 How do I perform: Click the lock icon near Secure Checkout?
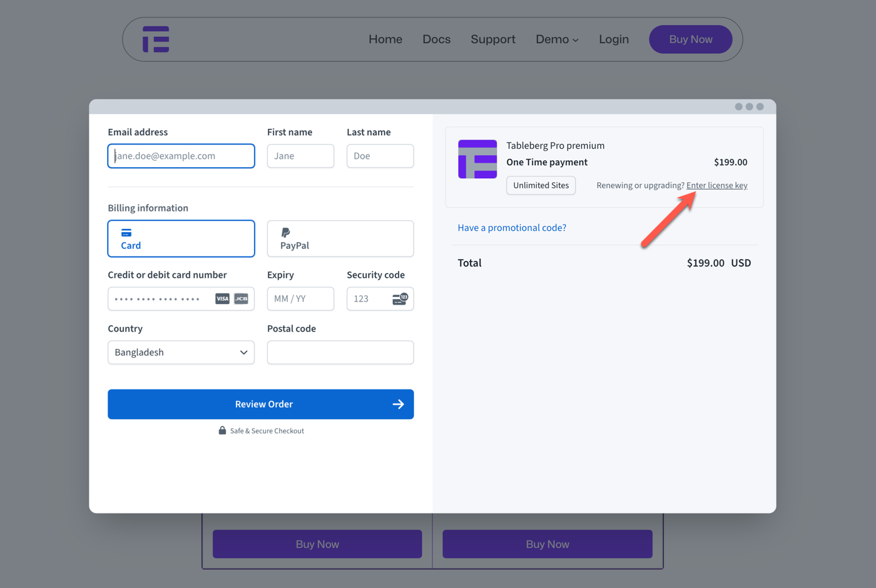[222, 430]
